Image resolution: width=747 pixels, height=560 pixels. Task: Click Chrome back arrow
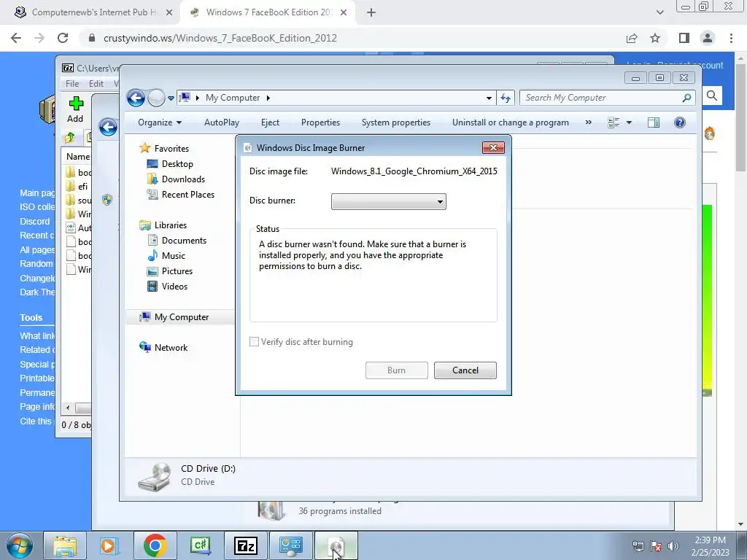tap(16, 38)
